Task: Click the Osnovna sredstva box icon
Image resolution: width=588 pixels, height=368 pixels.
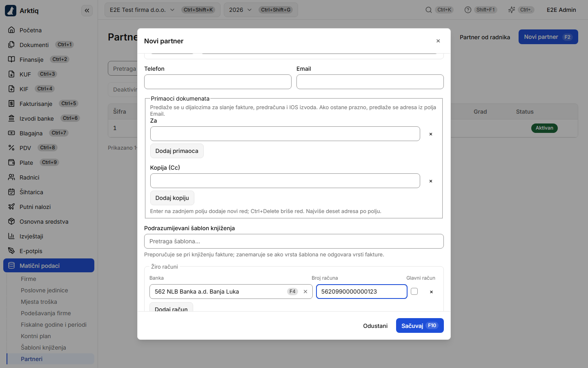Action: point(11,222)
